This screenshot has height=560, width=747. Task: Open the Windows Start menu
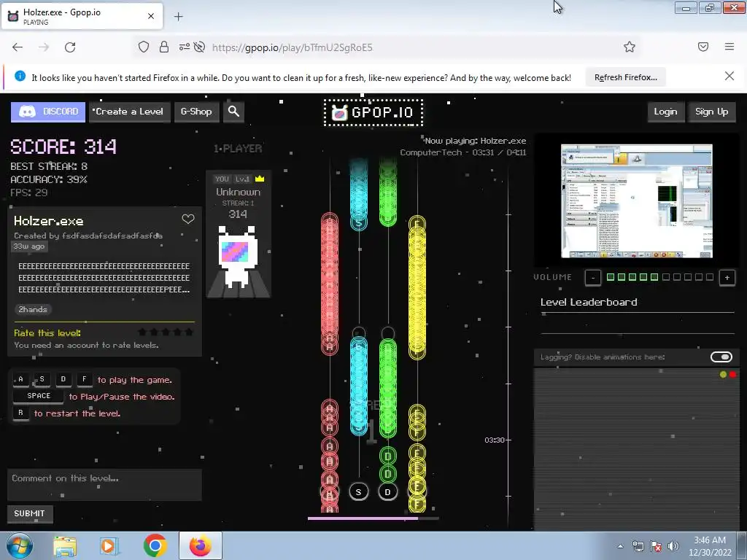pyautogui.click(x=20, y=545)
